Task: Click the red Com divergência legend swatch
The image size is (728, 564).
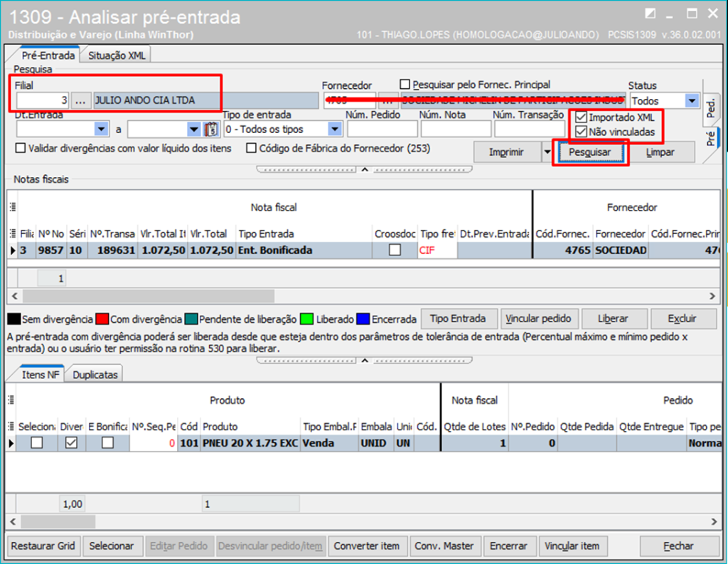Action: point(100,319)
